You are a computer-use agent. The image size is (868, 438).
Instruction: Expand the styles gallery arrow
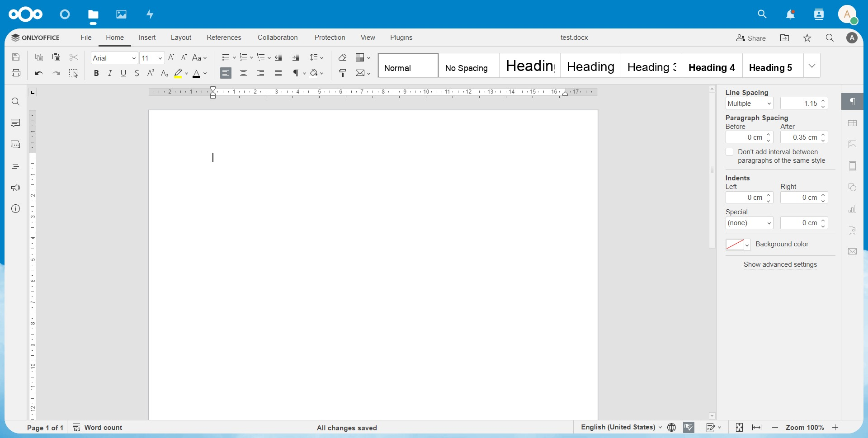pyautogui.click(x=812, y=66)
